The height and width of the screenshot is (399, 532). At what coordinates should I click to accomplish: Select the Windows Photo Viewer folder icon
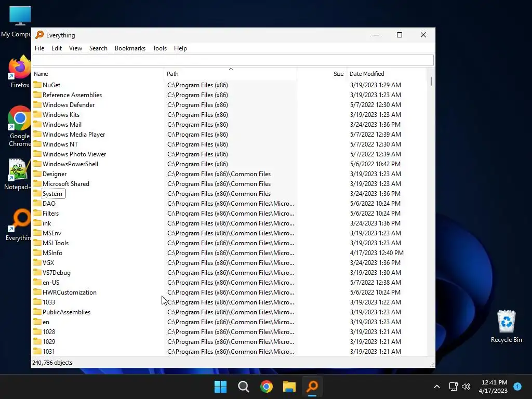point(37,154)
